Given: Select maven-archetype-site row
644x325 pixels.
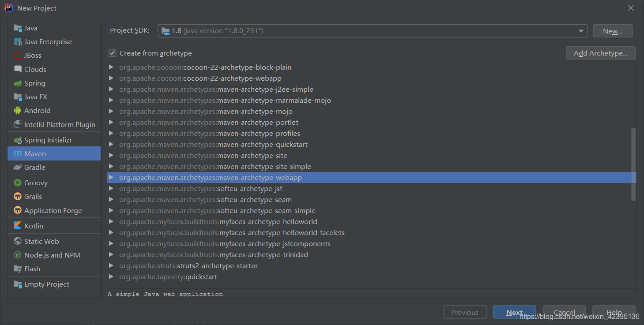Looking at the screenshot, I should [x=372, y=156].
